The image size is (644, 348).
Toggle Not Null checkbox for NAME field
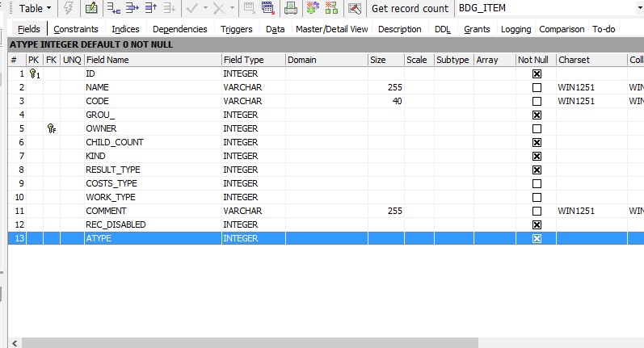537,87
